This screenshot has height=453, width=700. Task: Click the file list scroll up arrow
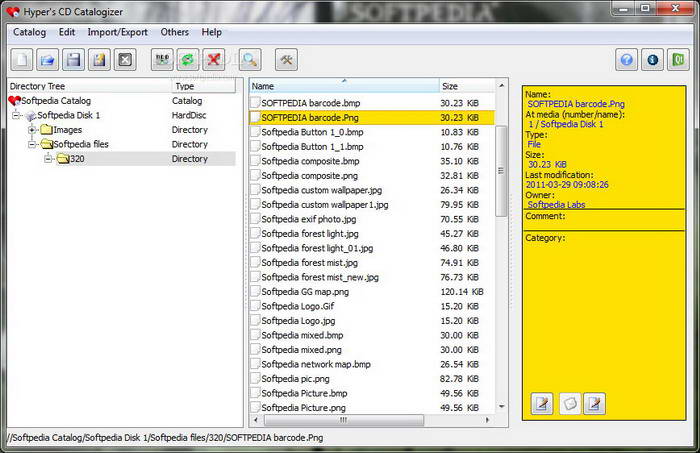(501, 85)
